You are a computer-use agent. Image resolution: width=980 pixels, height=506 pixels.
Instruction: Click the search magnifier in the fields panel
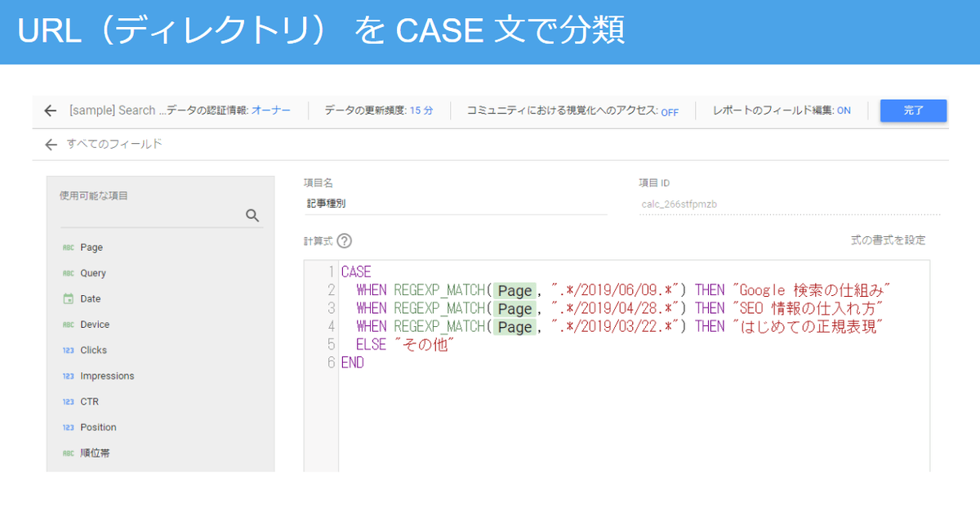(252, 216)
